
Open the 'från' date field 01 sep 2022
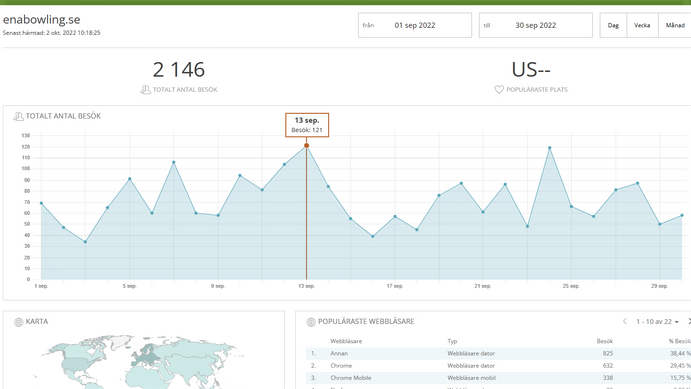(415, 25)
